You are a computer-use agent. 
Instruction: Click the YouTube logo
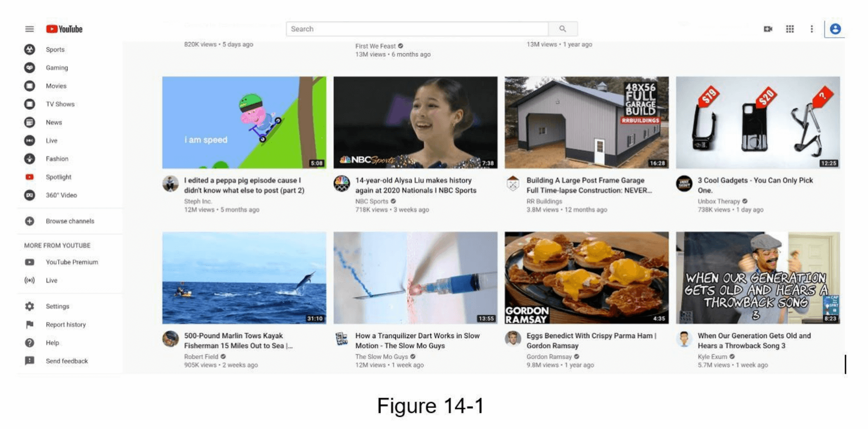click(x=64, y=29)
